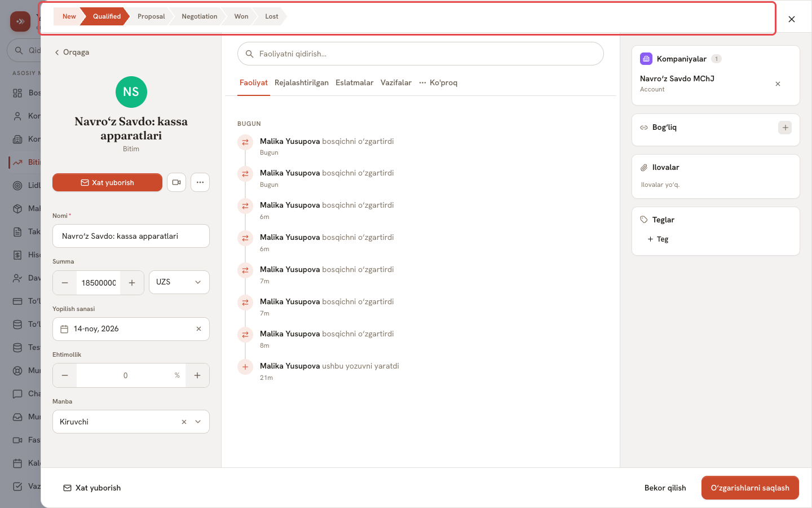This screenshot has width=812, height=508.
Task: Select the Faoliyat tab
Action: (254, 83)
